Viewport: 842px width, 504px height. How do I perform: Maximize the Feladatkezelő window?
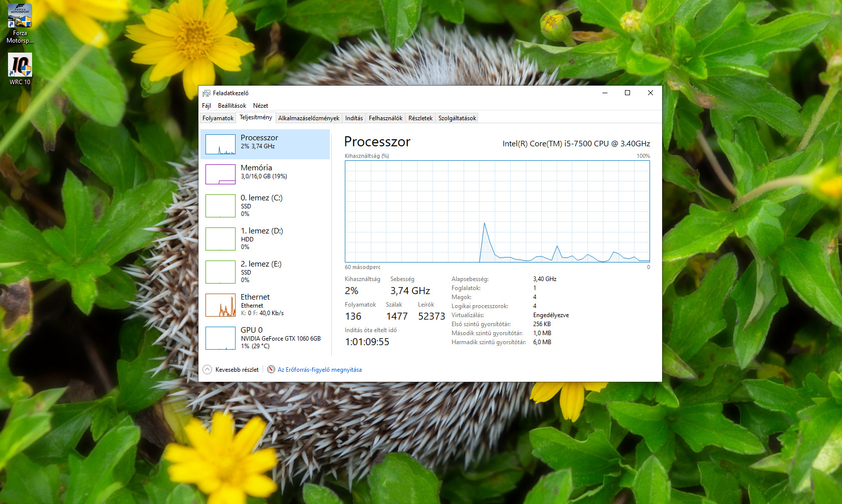pos(627,93)
